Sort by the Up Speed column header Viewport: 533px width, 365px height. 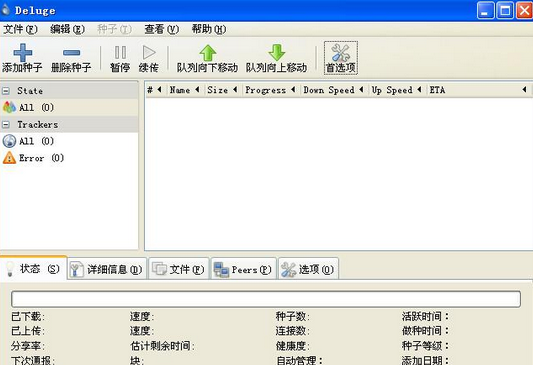[397, 90]
